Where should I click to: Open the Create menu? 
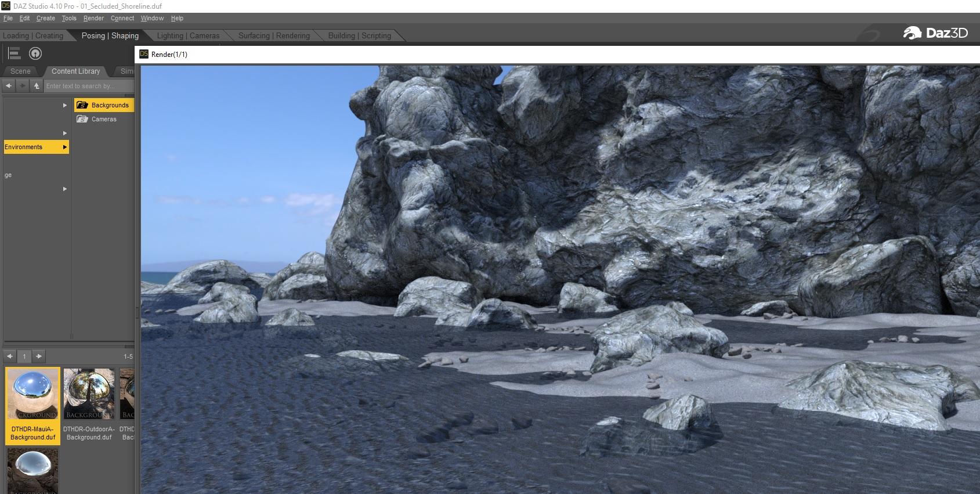coord(46,19)
